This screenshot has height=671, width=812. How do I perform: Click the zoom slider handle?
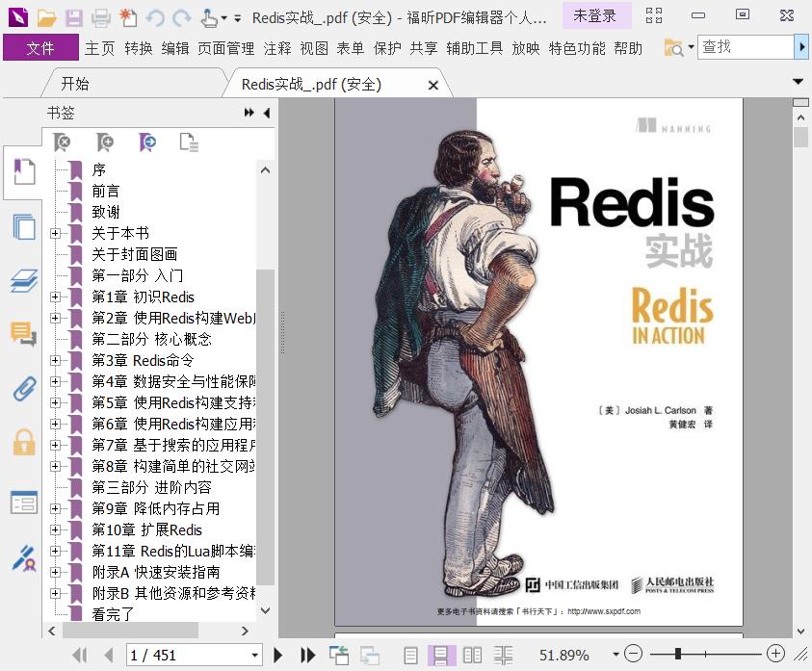click(x=677, y=654)
